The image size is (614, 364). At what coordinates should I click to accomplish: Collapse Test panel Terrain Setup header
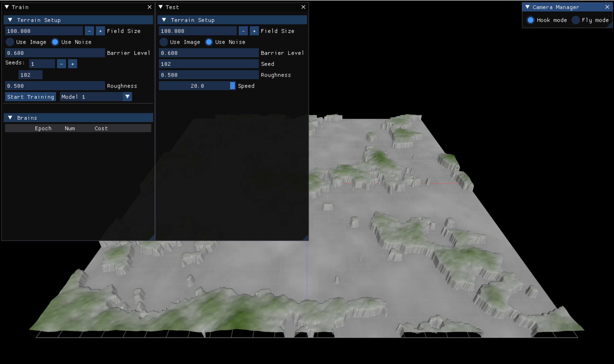[164, 20]
